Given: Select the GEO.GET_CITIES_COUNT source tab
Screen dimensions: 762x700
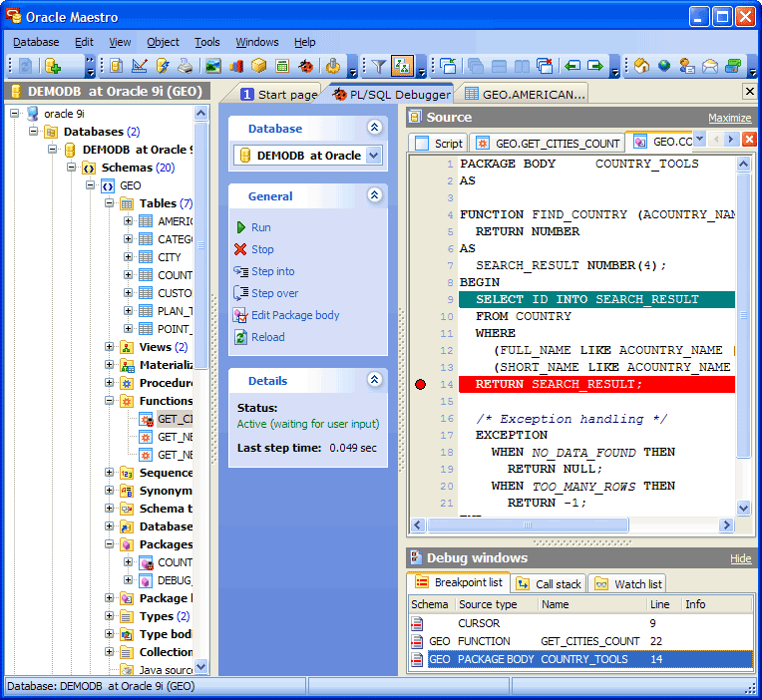Looking at the screenshot, I should (x=549, y=144).
